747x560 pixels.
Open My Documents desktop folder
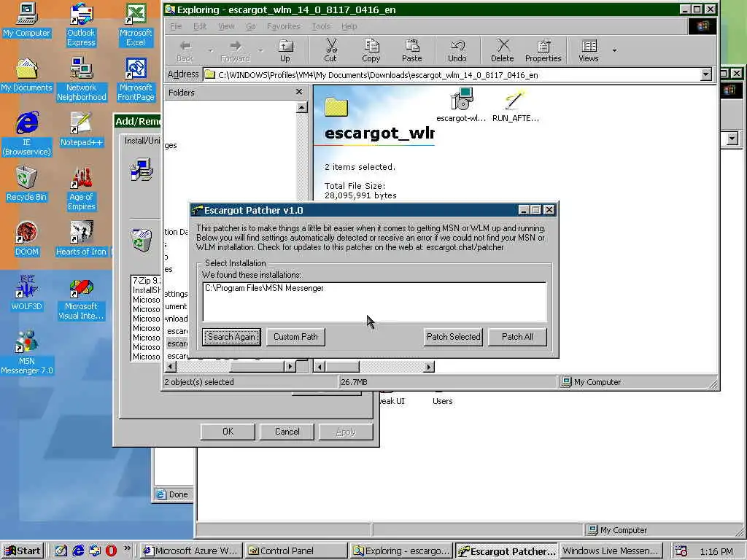[x=27, y=75]
